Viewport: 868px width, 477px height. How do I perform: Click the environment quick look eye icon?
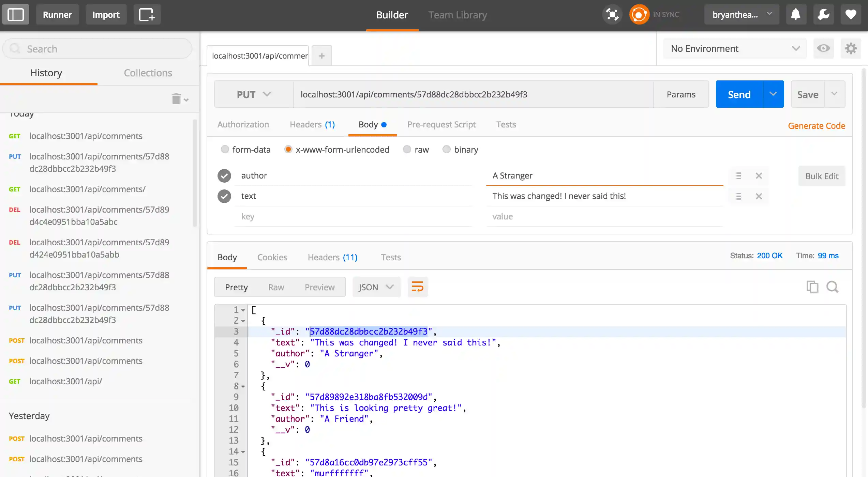[823, 48]
